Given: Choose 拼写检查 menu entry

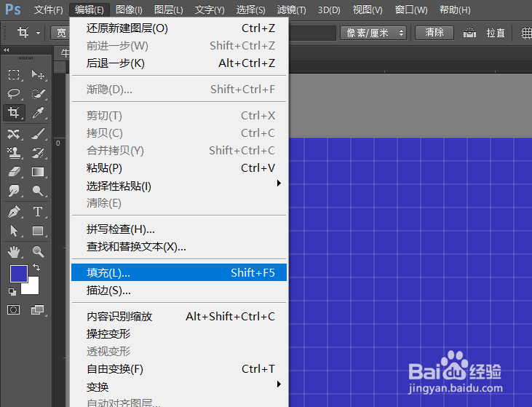Looking at the screenshot, I should 178,229.
